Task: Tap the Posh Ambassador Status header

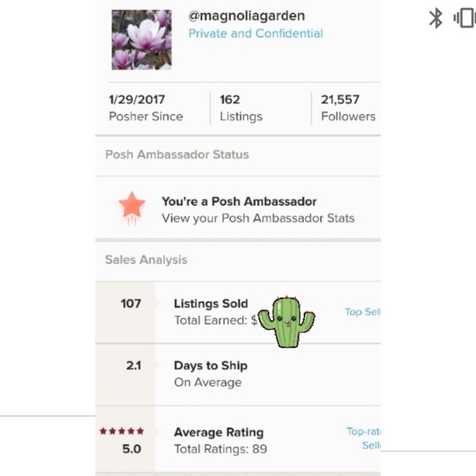Action: point(177,154)
